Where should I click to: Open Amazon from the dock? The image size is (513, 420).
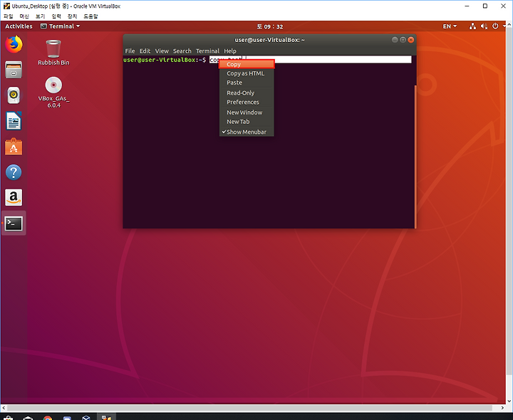(x=14, y=197)
